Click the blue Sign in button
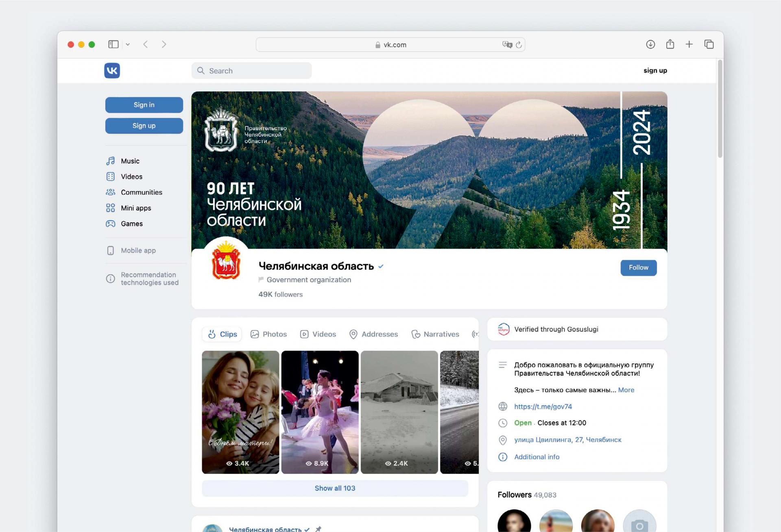Screen dimensions: 781x532 pyautogui.click(x=144, y=105)
